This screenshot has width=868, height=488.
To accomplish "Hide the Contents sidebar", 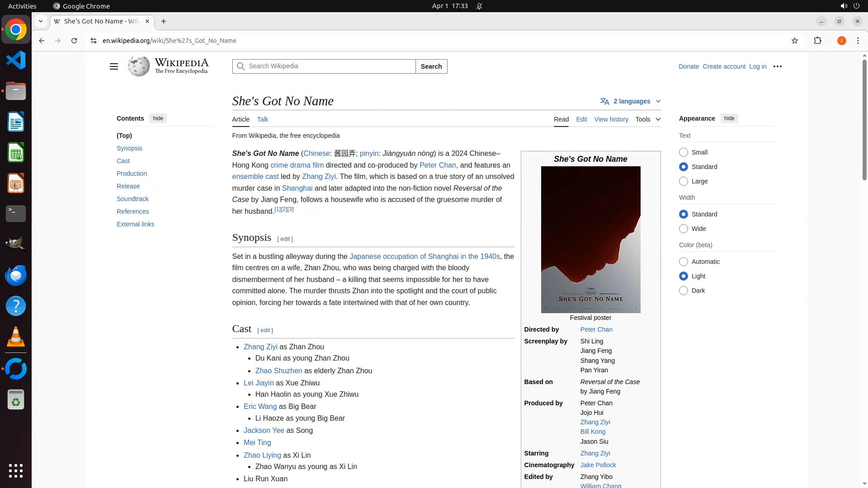I will (x=158, y=118).
